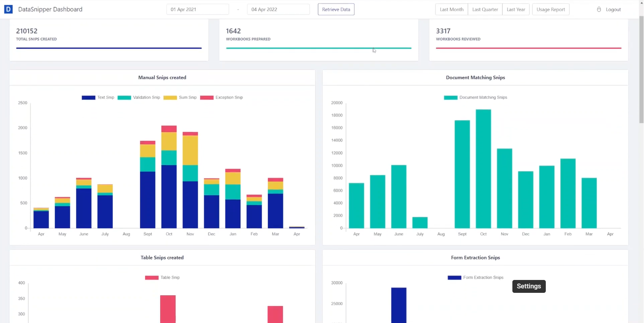The height and width of the screenshot is (323, 644).
Task: Open the end date field 04 Apr 2022
Action: (279, 9)
